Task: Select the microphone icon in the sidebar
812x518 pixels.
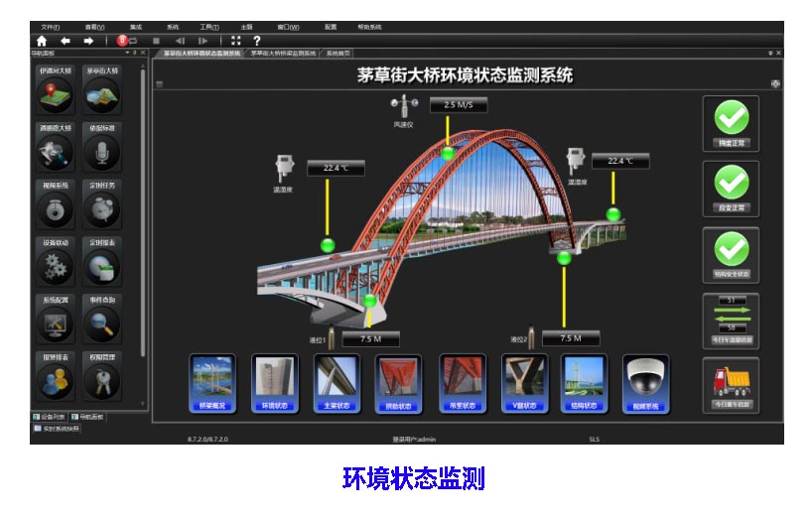Action: [101, 149]
